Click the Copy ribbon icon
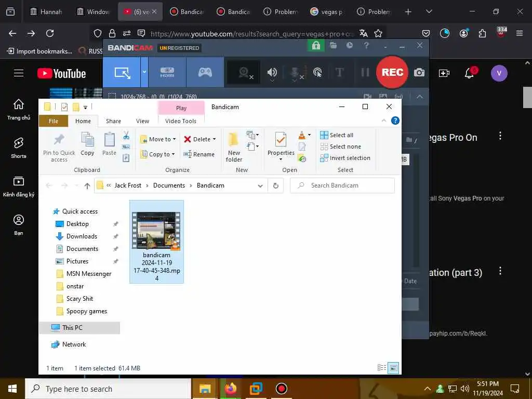The height and width of the screenshot is (399, 532). point(87,144)
